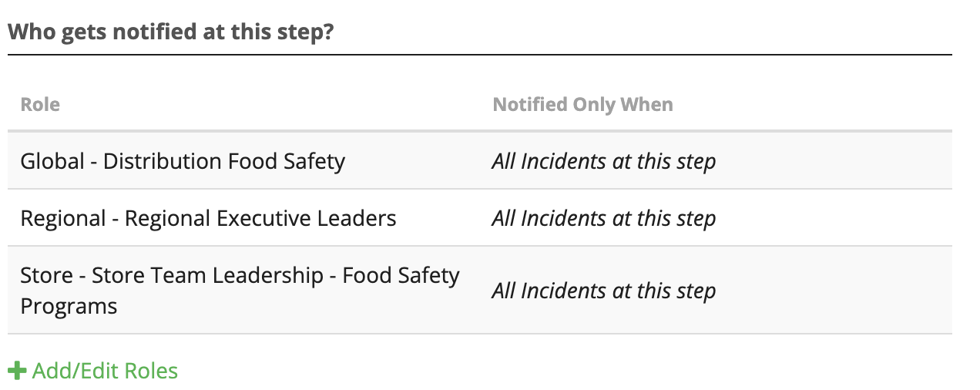Click "Food Safety" text in the Global row
The image size is (980, 390).
[x=287, y=161]
